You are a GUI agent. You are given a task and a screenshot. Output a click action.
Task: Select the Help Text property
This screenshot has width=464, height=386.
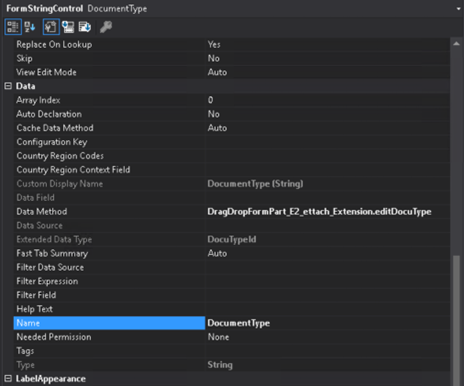coord(34,309)
